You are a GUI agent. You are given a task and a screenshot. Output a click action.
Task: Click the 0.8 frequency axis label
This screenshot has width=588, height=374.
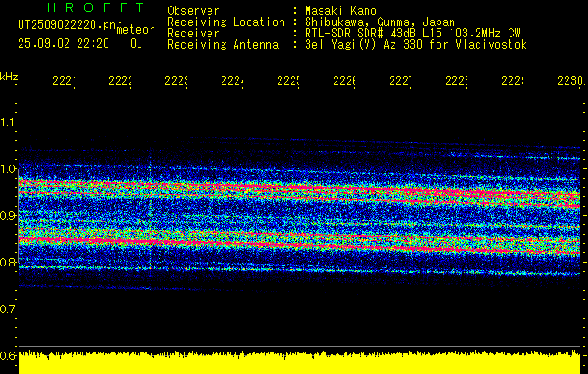[x=7, y=262]
